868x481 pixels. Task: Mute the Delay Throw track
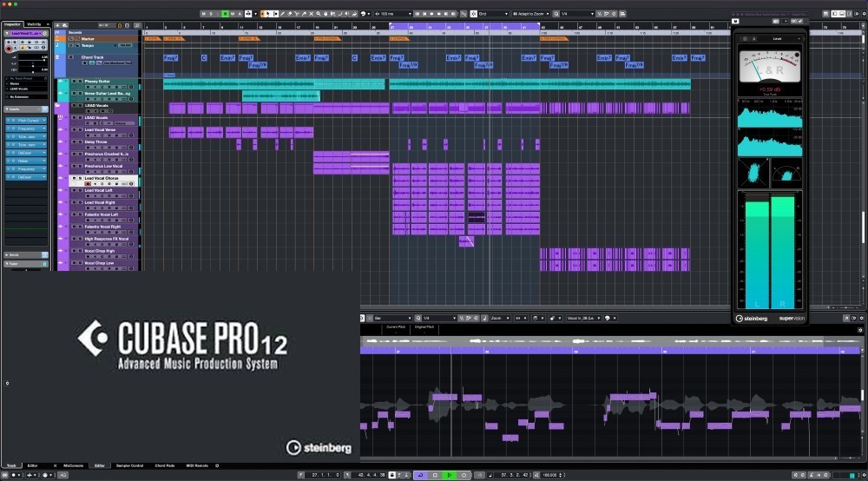74,142
